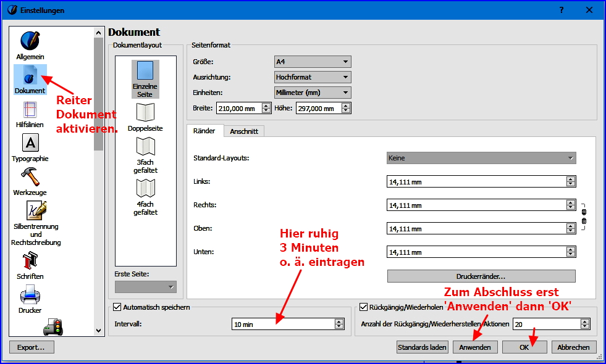The image size is (606, 364).
Task: Toggle the Automatisch speichern checkbox
Action: [x=117, y=307]
